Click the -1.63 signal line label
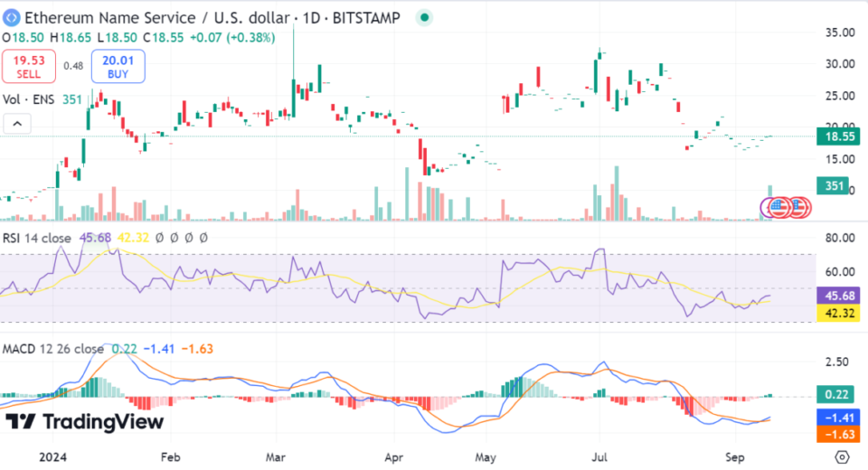The width and height of the screenshot is (868, 470). click(x=838, y=435)
